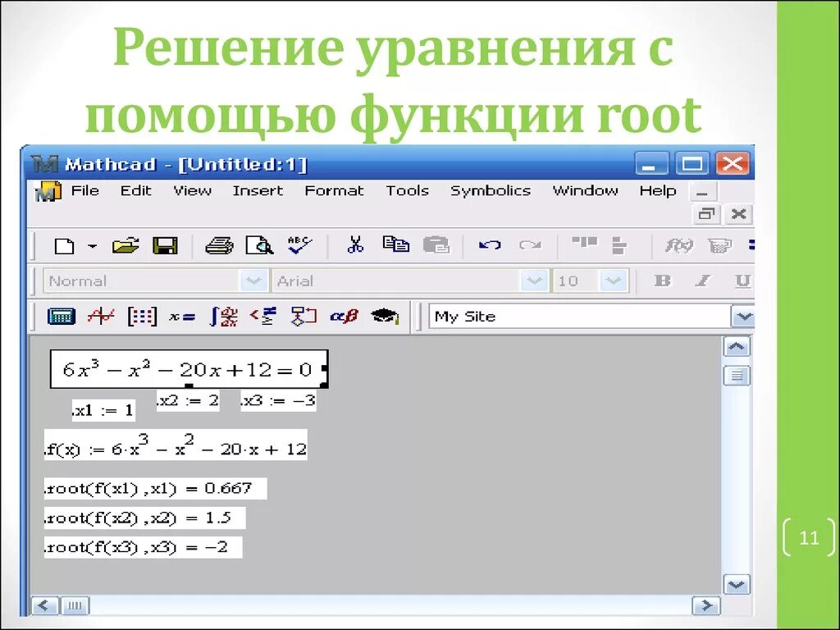Screen dimensions: 840x630
Task: Click the vertical scrollbar up arrow
Action: click(x=737, y=347)
